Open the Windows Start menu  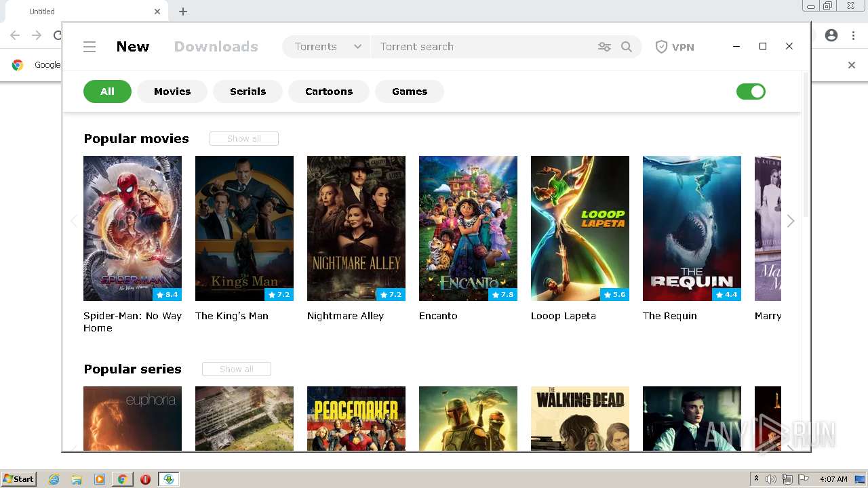[x=19, y=479]
